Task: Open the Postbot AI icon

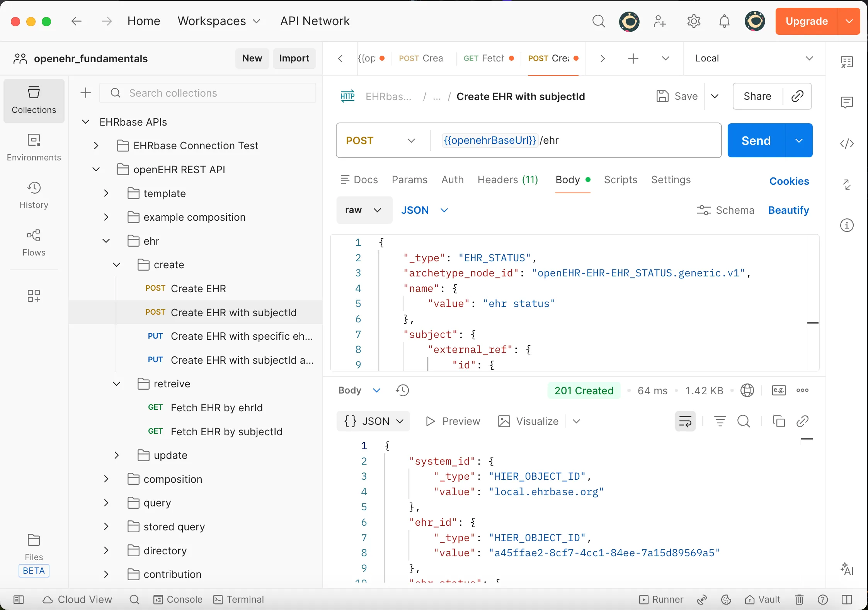Action: point(847,569)
